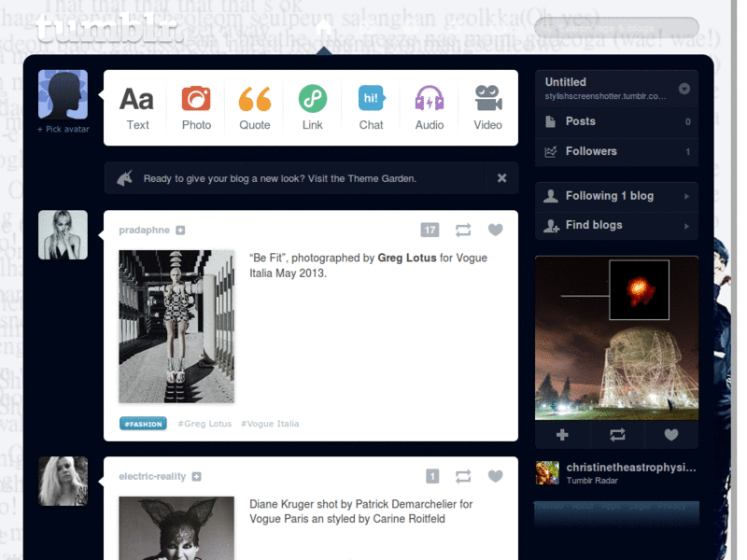
Task: Open the Tumblr Radar telescope image
Action: click(x=616, y=339)
